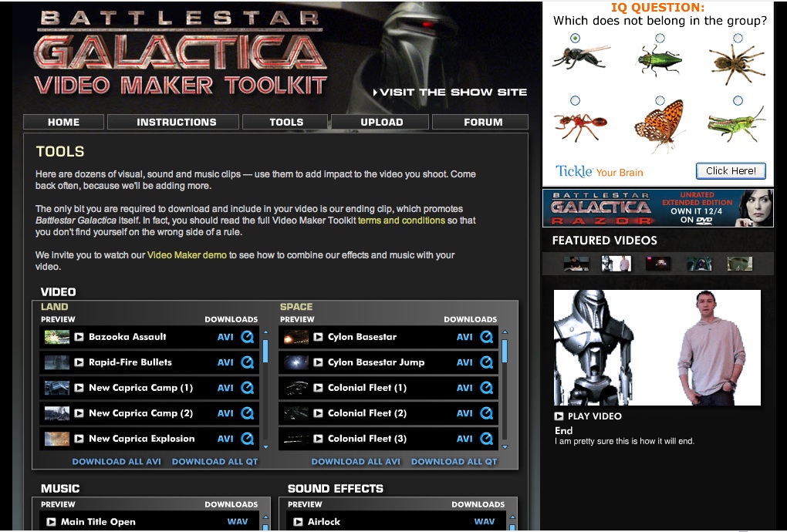Screen dimensions: 787x532
Task: Download Cylon Basestar Jump as AVI
Action: [x=464, y=362]
